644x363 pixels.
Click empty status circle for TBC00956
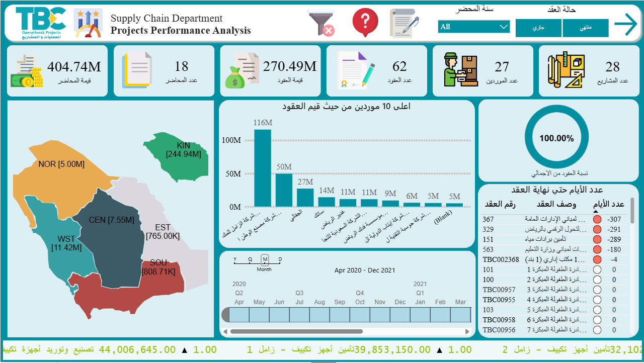click(x=597, y=330)
